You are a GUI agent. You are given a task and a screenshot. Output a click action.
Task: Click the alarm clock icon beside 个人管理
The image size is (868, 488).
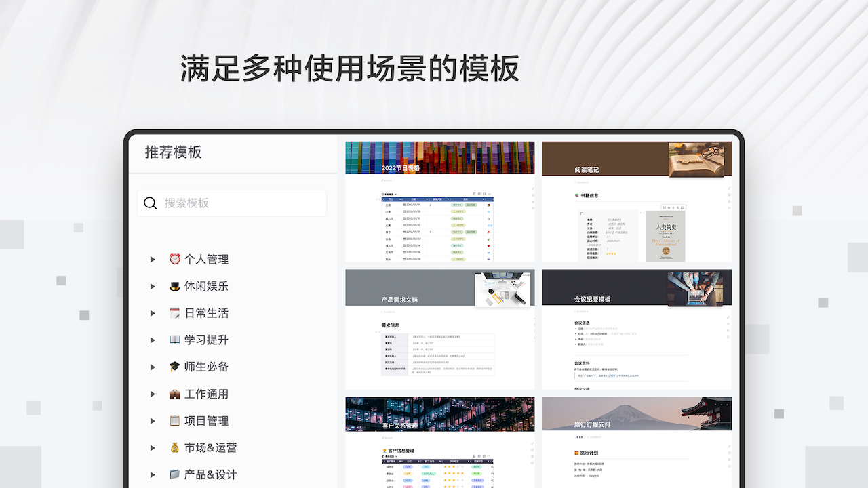coord(174,259)
